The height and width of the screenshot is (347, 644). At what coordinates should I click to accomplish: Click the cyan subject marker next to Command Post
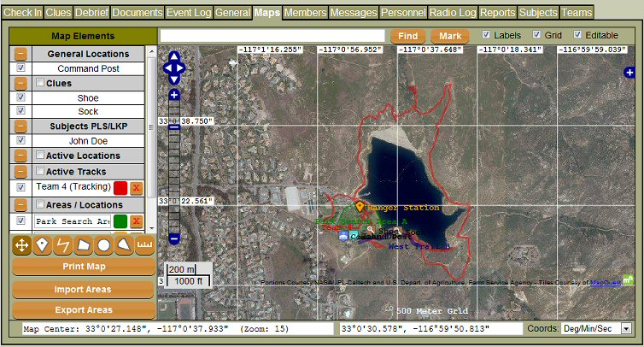354,236
